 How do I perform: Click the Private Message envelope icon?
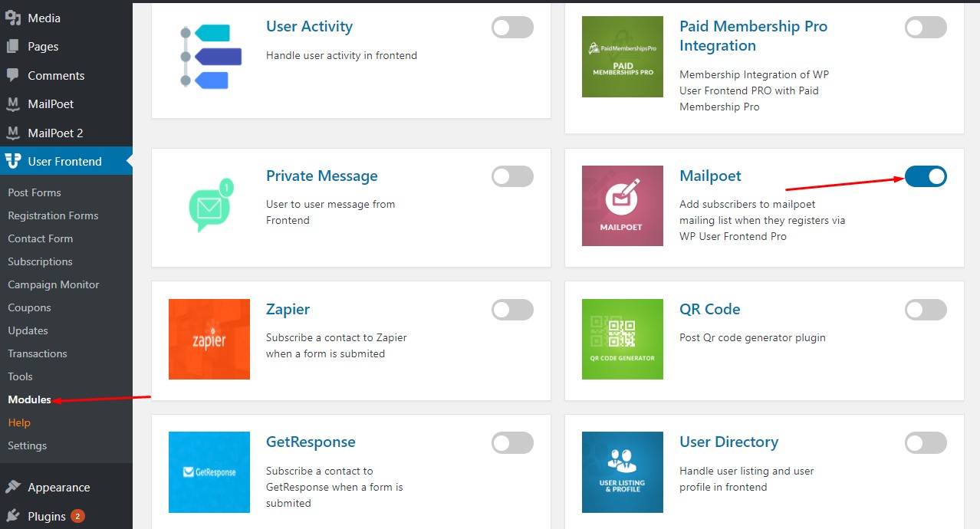tap(209, 205)
